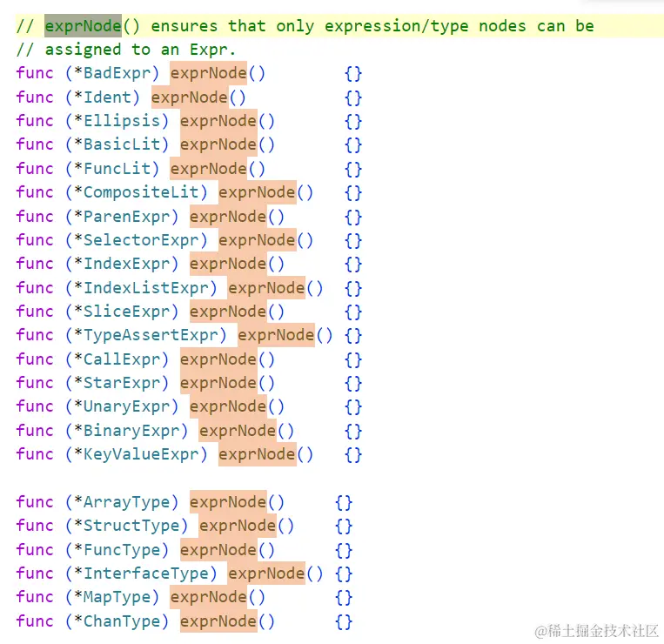Click the UnaryExpr receiver type
664x644 pixels.
[x=126, y=406]
